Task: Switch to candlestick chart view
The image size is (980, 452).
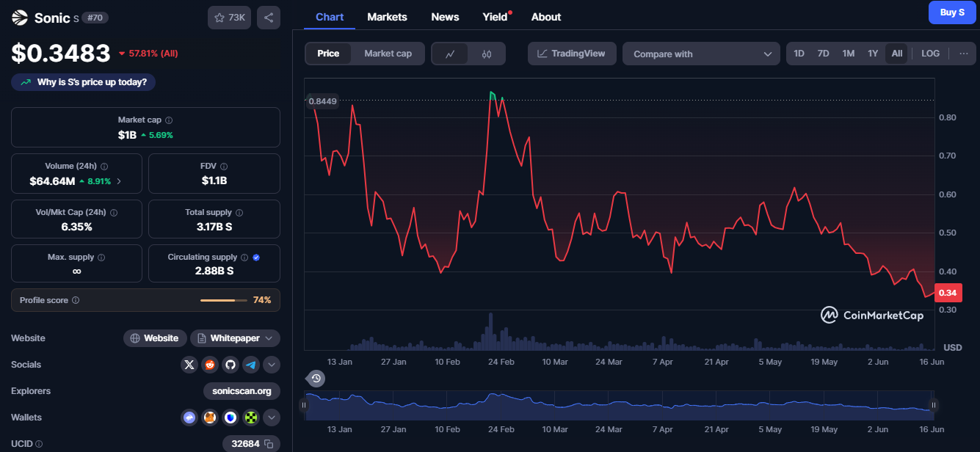Action: tap(486, 54)
